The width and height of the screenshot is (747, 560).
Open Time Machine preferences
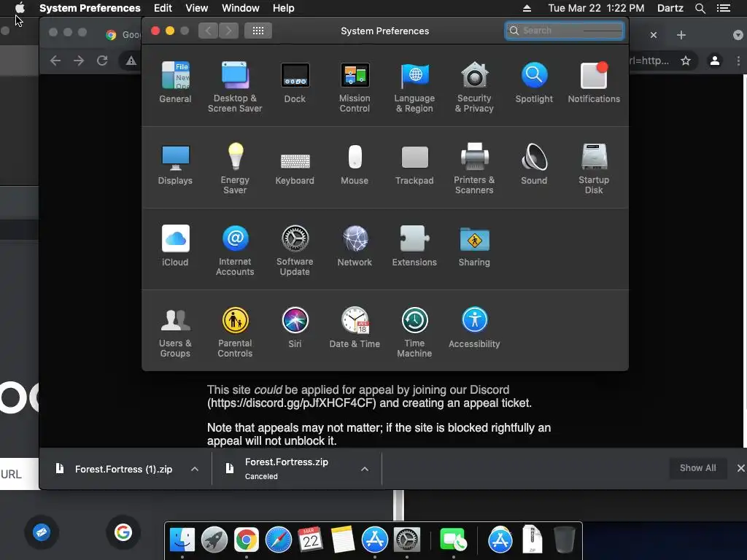pos(414,332)
